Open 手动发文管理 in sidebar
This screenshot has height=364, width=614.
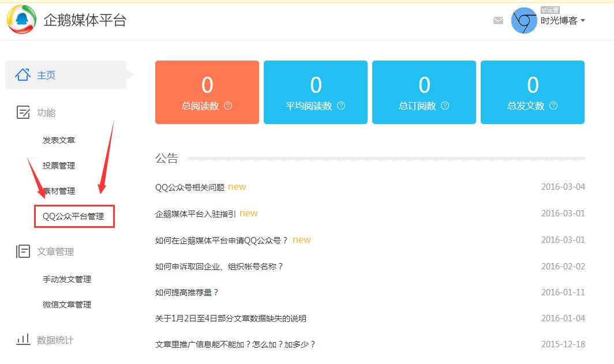point(67,279)
